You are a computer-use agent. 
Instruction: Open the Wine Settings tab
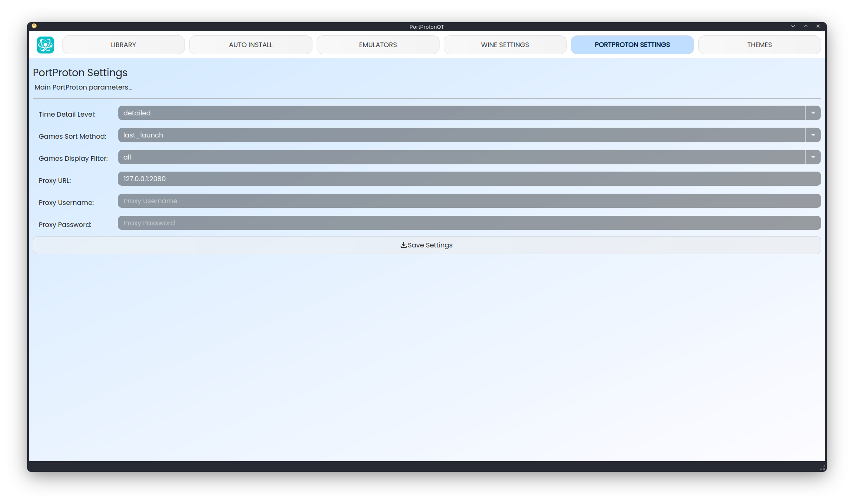[x=505, y=45]
